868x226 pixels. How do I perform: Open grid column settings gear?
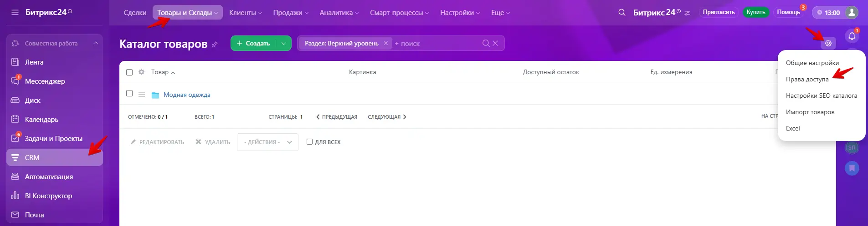tap(141, 72)
